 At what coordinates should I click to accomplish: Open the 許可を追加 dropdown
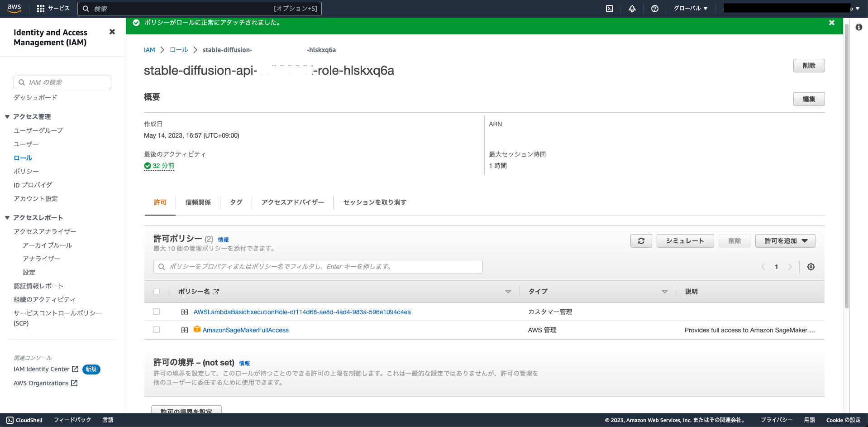click(x=785, y=241)
